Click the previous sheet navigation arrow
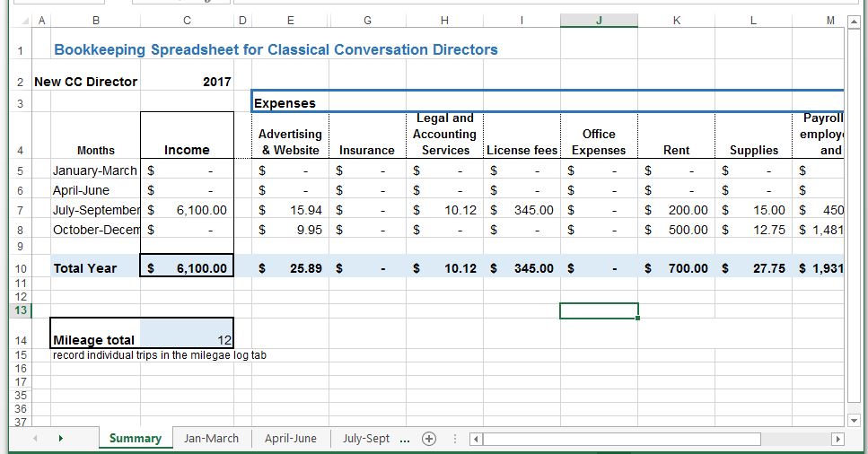This screenshot has width=868, height=454. (35, 439)
